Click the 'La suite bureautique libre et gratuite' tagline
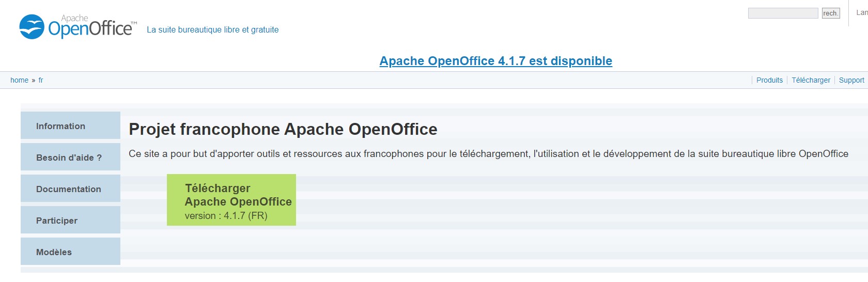 212,30
